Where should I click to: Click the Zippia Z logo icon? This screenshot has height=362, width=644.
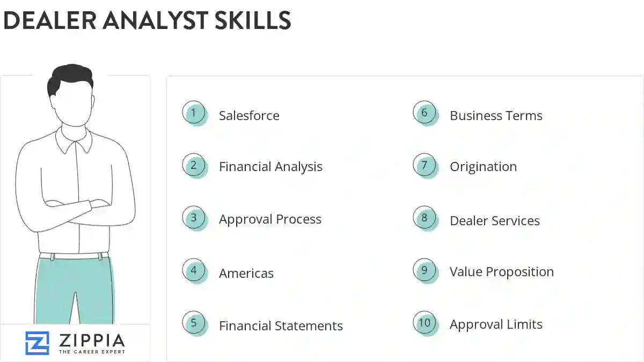(x=37, y=343)
